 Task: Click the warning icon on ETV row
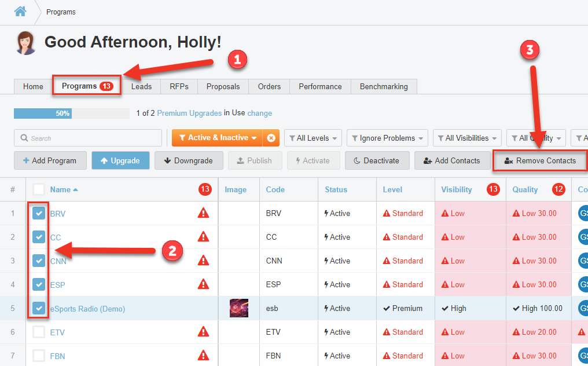203,332
